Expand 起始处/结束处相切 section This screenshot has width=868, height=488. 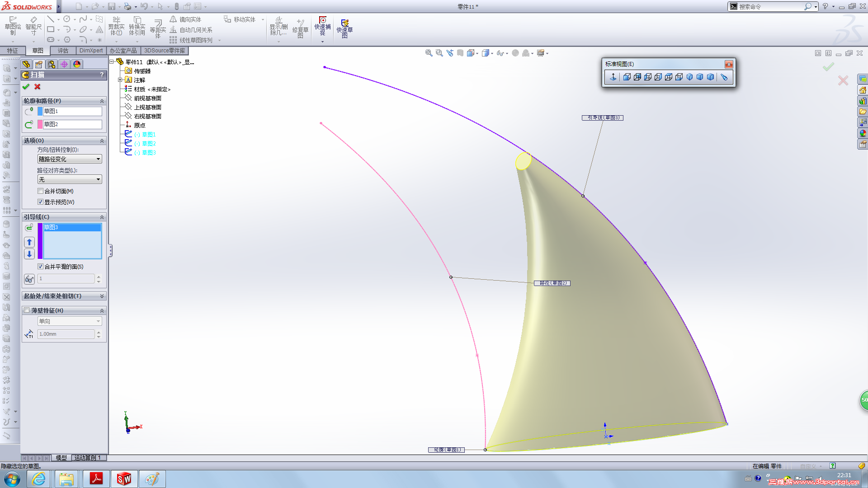(102, 296)
